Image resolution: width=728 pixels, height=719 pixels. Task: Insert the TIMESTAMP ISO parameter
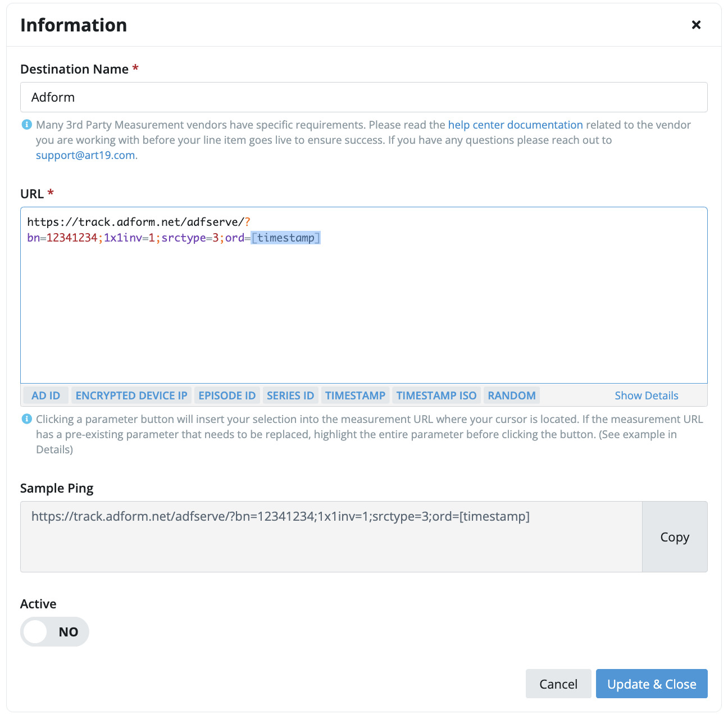point(436,395)
